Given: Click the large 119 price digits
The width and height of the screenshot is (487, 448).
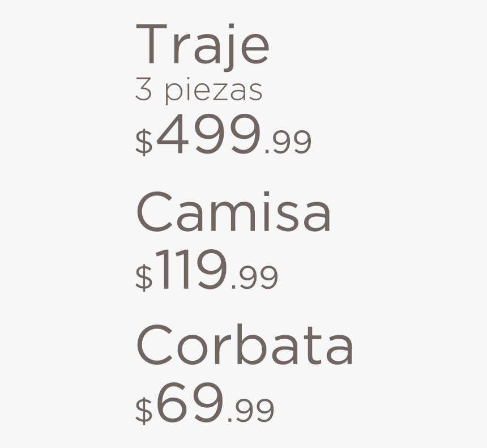Looking at the screenshot, I should click(x=191, y=270).
